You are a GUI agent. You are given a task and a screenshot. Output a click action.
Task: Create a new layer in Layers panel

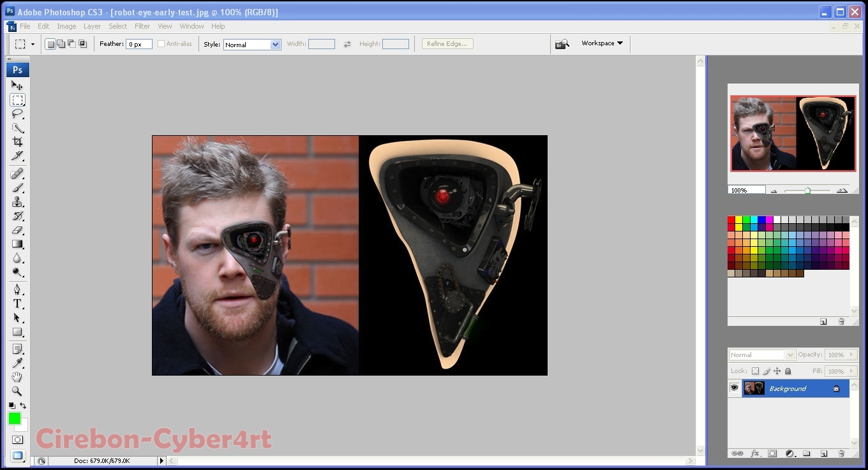click(x=824, y=453)
